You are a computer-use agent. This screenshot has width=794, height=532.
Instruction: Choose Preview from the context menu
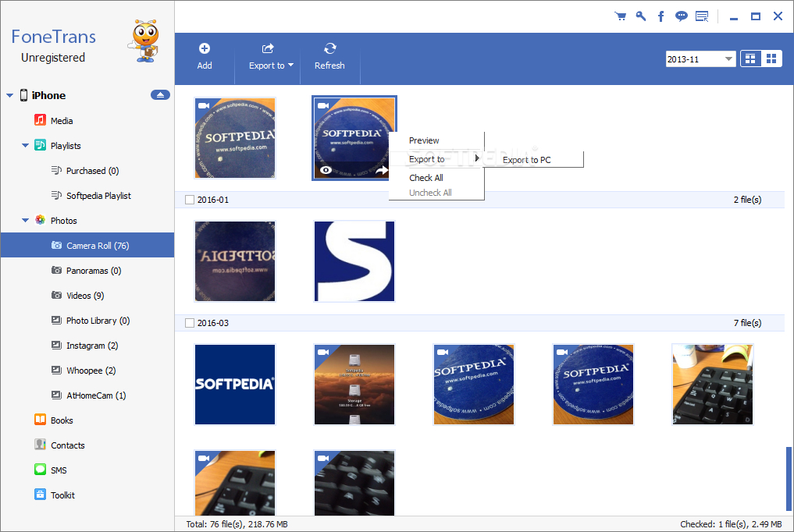[x=436, y=140]
